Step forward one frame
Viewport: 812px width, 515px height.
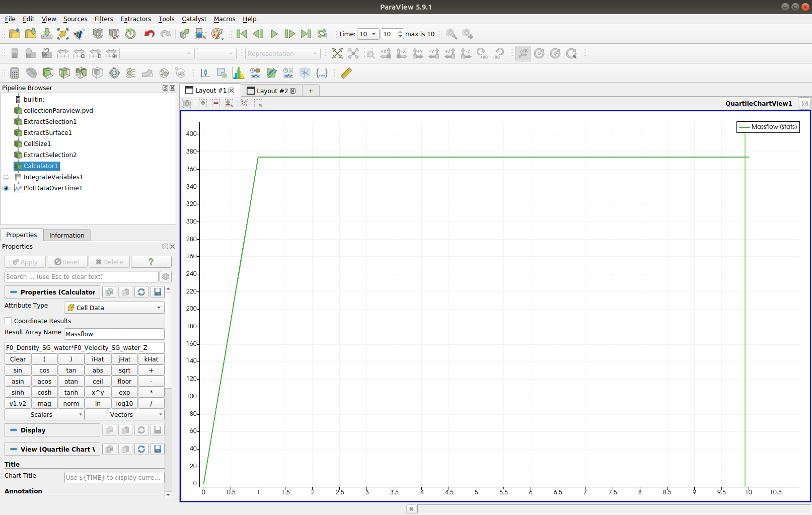tap(290, 34)
